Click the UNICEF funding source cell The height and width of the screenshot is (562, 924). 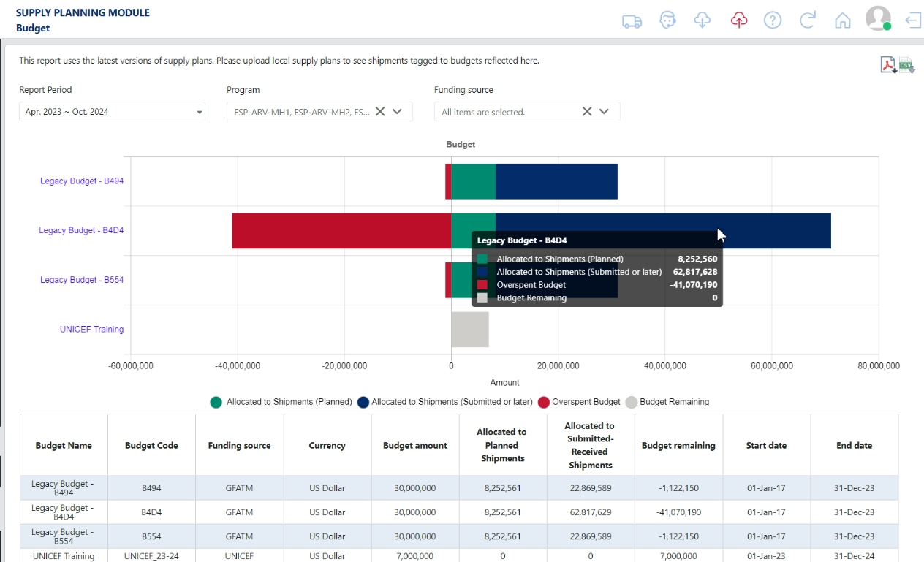239,556
